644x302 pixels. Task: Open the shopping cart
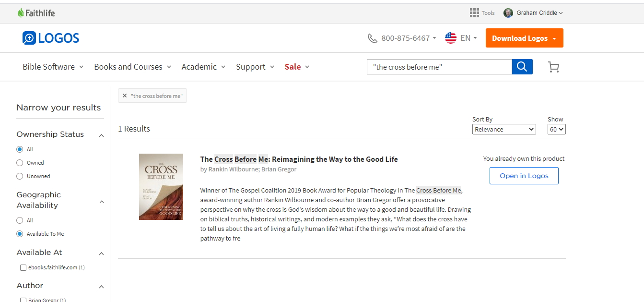coord(553,67)
